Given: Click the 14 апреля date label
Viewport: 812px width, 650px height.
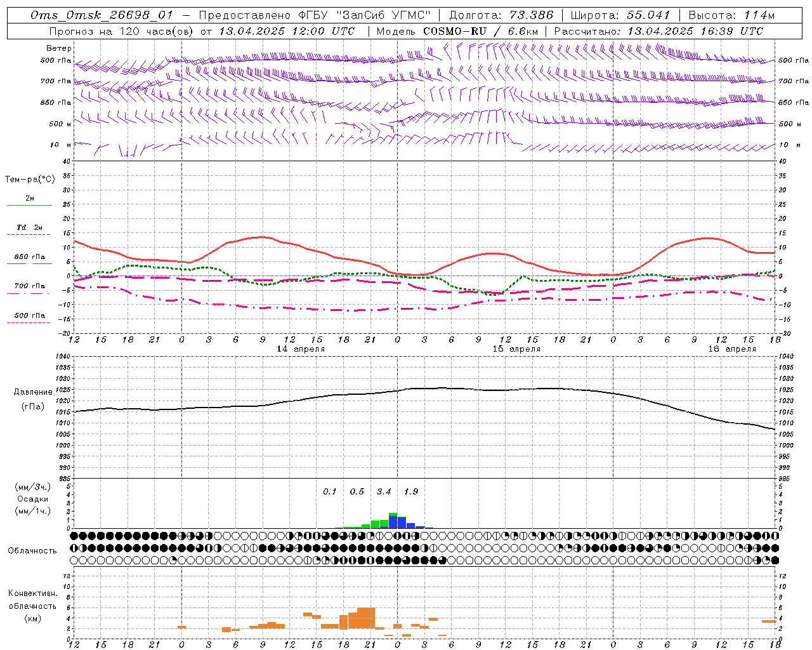Looking at the screenshot, I should coord(301,348).
